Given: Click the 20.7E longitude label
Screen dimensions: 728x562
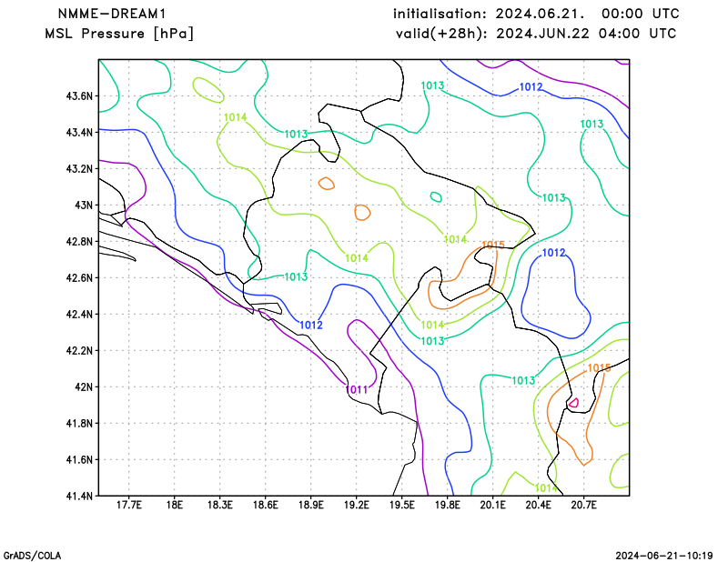Looking at the screenshot, I should click(583, 505).
